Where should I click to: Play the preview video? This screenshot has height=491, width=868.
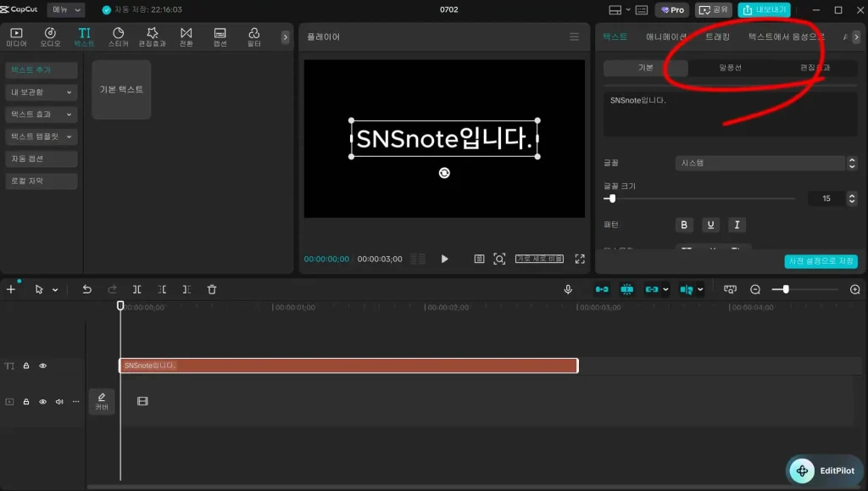pyautogui.click(x=444, y=259)
